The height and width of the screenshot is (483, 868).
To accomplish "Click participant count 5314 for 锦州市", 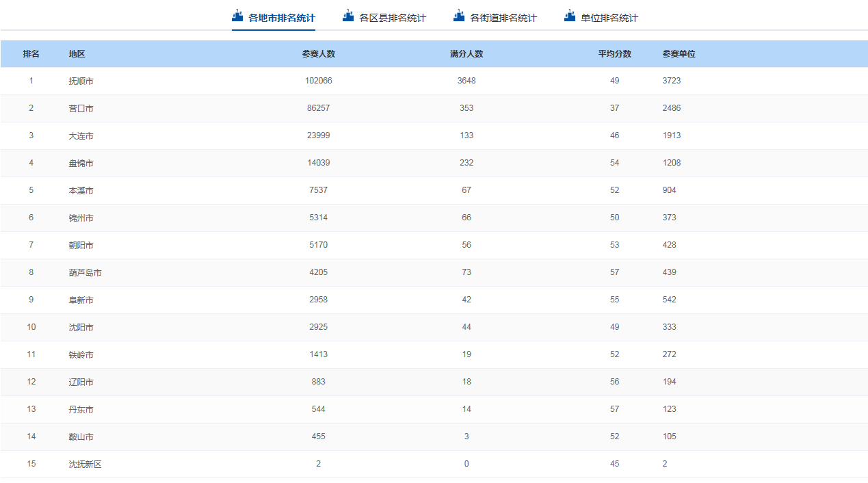I will 319,218.
